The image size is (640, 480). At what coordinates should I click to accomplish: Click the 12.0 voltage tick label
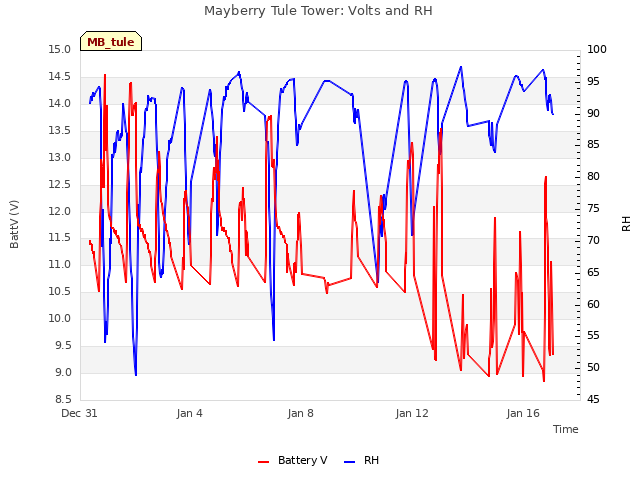point(60,211)
